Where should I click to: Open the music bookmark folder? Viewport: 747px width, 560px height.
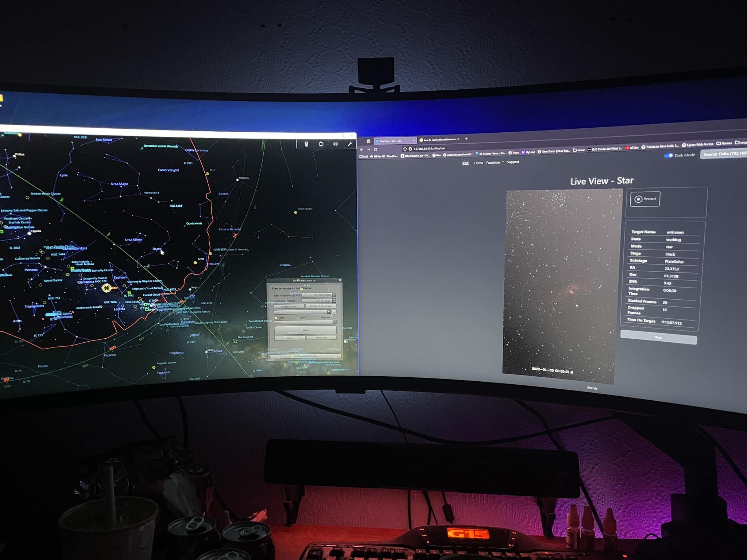point(579,150)
